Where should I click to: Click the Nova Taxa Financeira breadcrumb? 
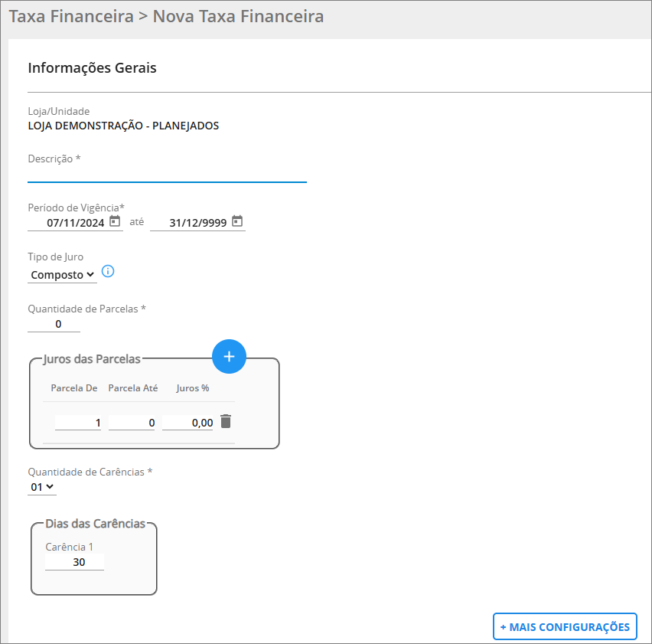click(x=238, y=17)
